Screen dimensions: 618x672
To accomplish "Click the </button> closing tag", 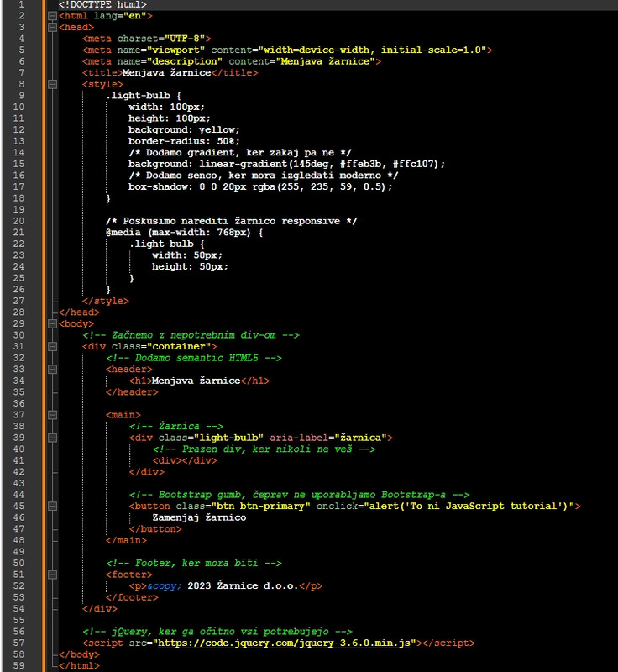I will pos(155,529).
